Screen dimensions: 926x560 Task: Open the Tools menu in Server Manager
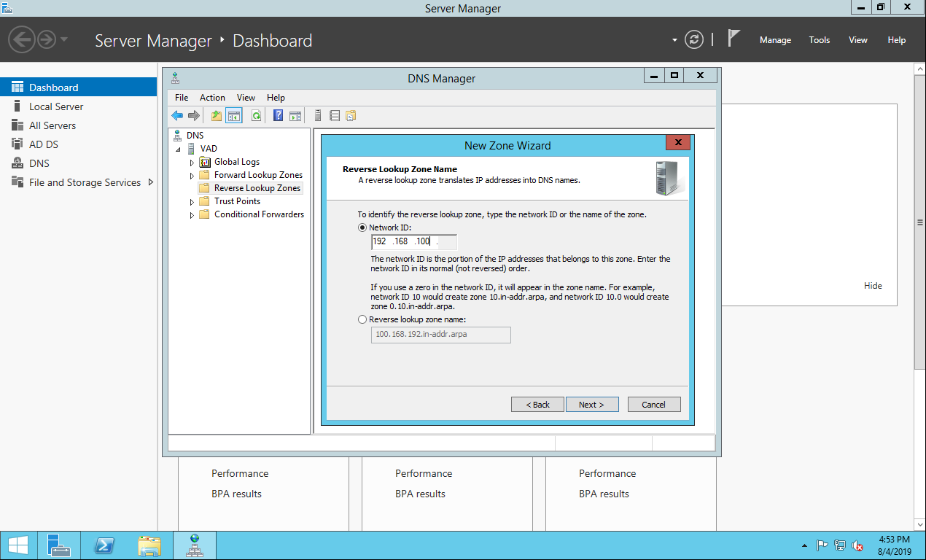point(819,40)
